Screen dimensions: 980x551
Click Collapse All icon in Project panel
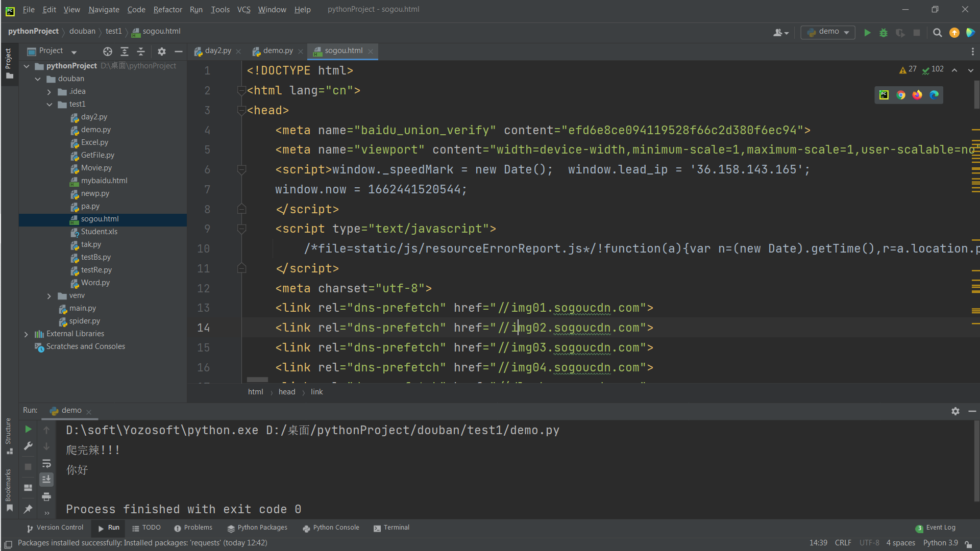[x=141, y=51]
